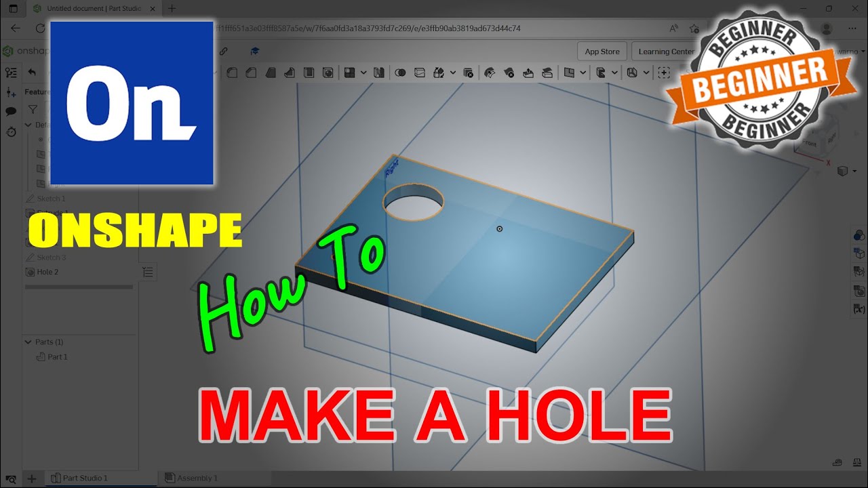868x488 pixels.
Task: Open a new browser tab with plus
Action: pyautogui.click(x=172, y=8)
